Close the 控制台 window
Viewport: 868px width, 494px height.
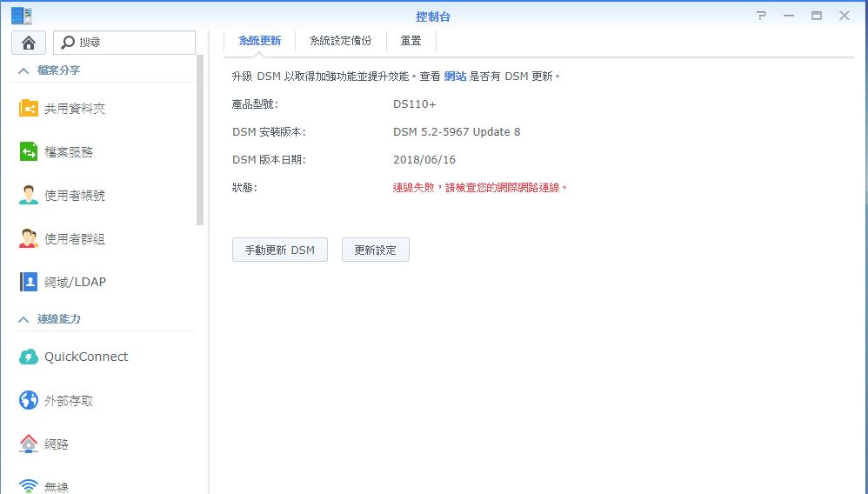[845, 16]
